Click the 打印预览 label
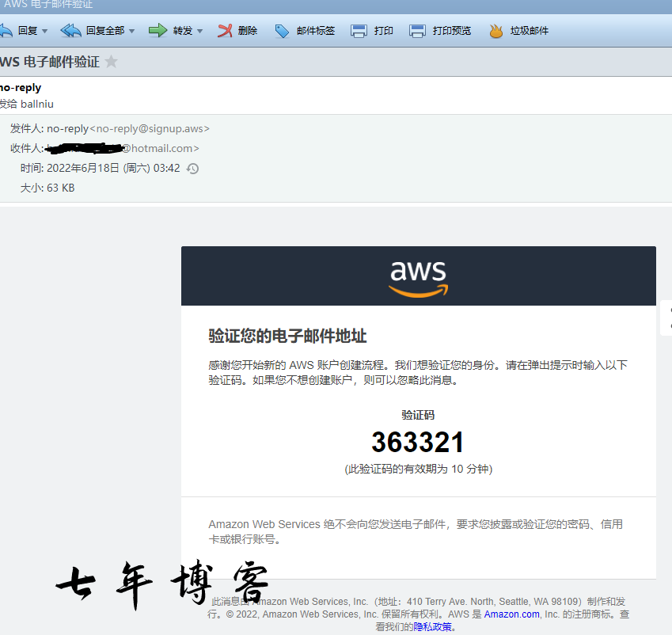 click(x=452, y=30)
